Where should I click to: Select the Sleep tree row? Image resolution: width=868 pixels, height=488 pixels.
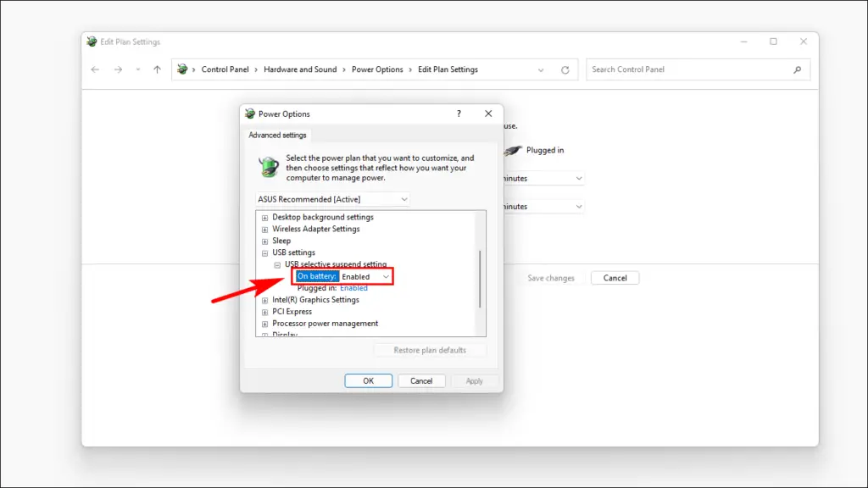pos(281,241)
